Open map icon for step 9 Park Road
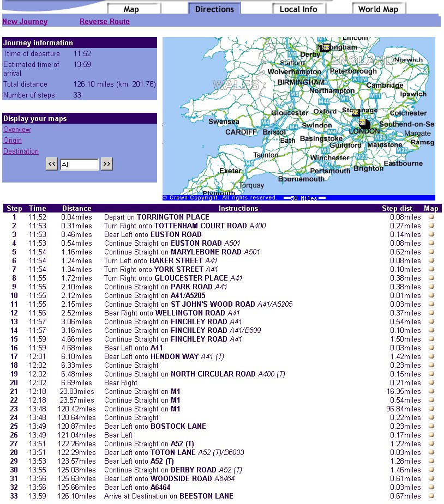This screenshot has width=444, height=504. (x=431, y=287)
